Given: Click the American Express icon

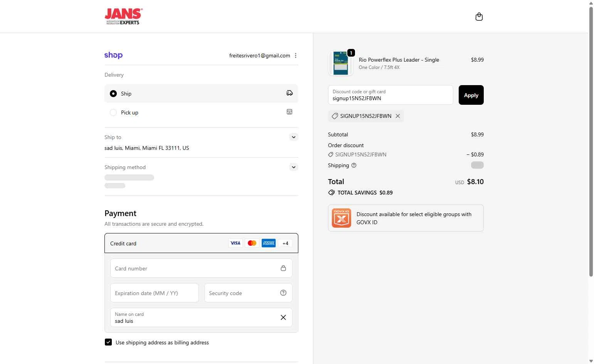Looking at the screenshot, I should click(269, 243).
